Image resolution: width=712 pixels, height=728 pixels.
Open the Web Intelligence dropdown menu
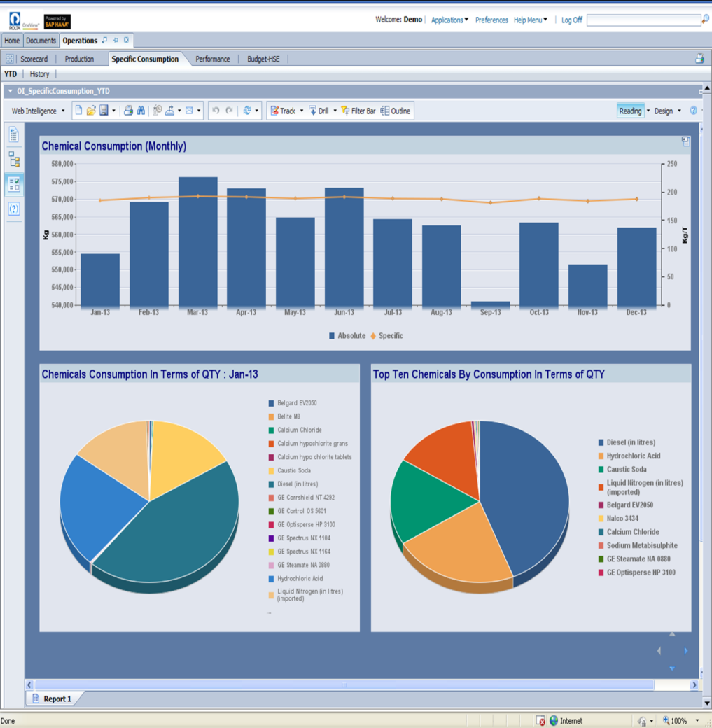[38, 111]
